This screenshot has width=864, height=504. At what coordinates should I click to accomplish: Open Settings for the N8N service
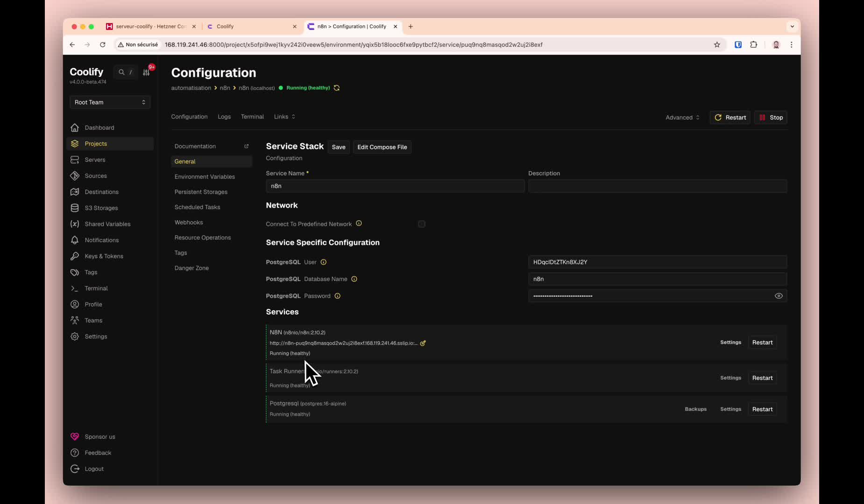click(x=730, y=343)
